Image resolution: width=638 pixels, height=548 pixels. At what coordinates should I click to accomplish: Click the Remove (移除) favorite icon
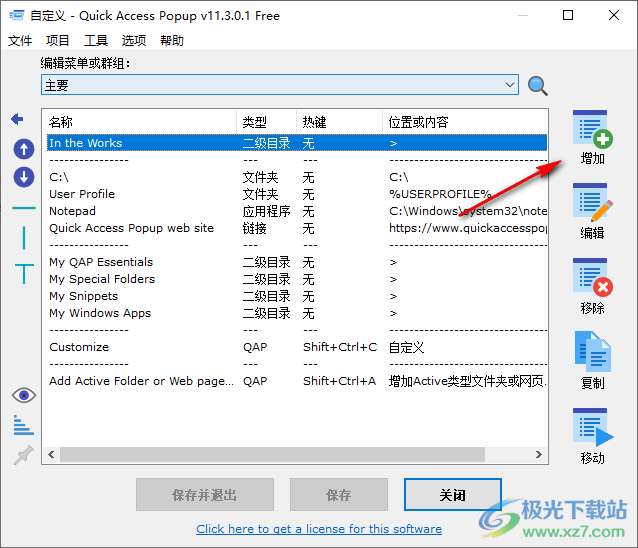click(x=592, y=277)
